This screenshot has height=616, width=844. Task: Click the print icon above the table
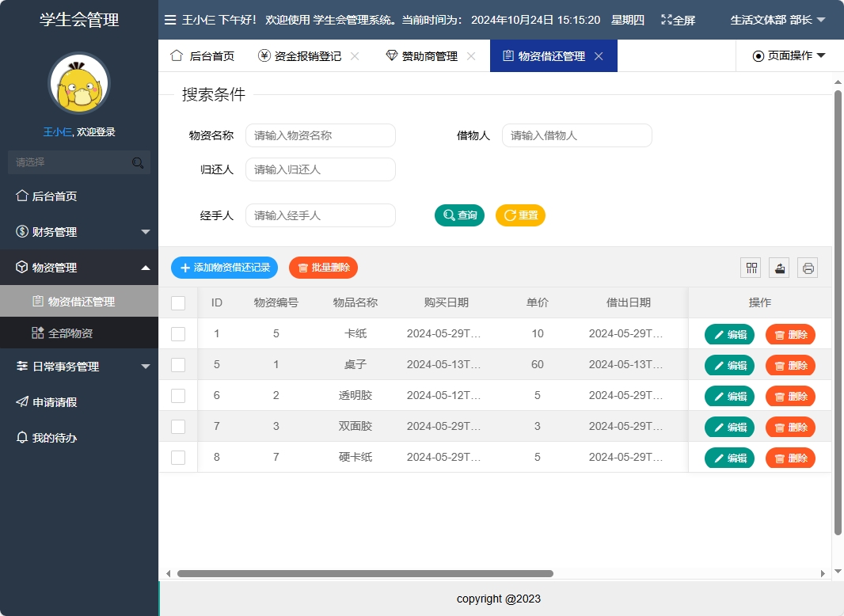pos(807,268)
